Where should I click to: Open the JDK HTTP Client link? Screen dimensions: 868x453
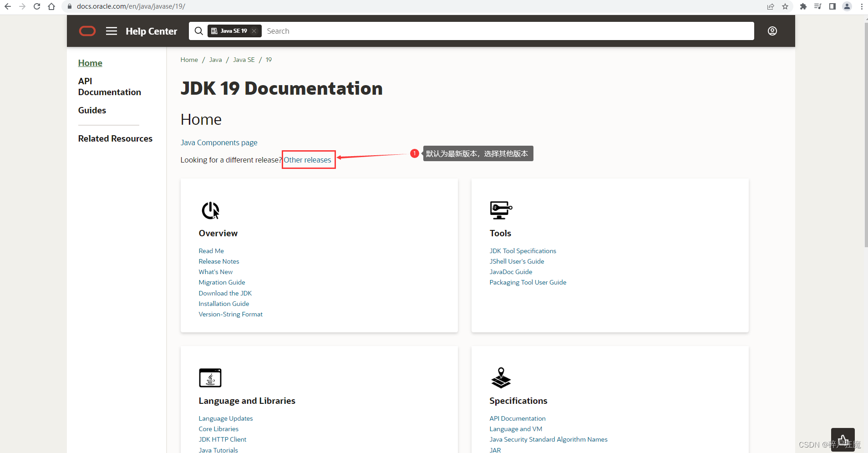click(x=223, y=439)
